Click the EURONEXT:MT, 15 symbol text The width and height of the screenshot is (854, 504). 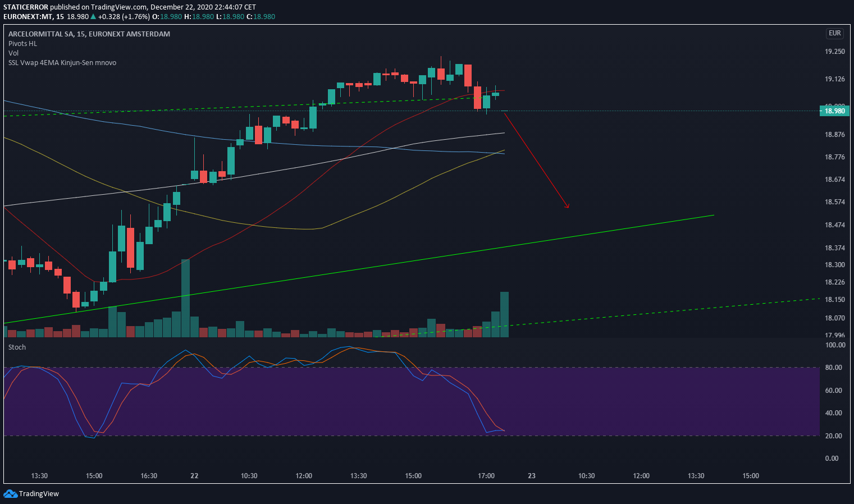[x=34, y=17]
